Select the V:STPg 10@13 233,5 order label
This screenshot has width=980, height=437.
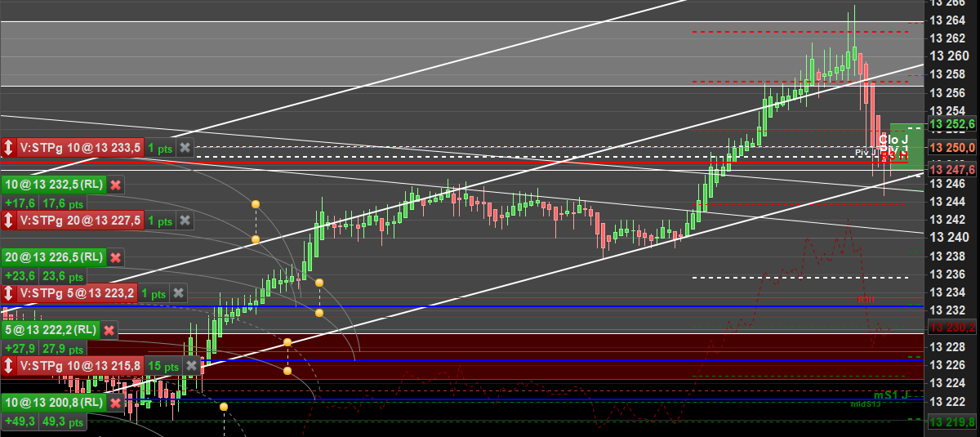80,148
